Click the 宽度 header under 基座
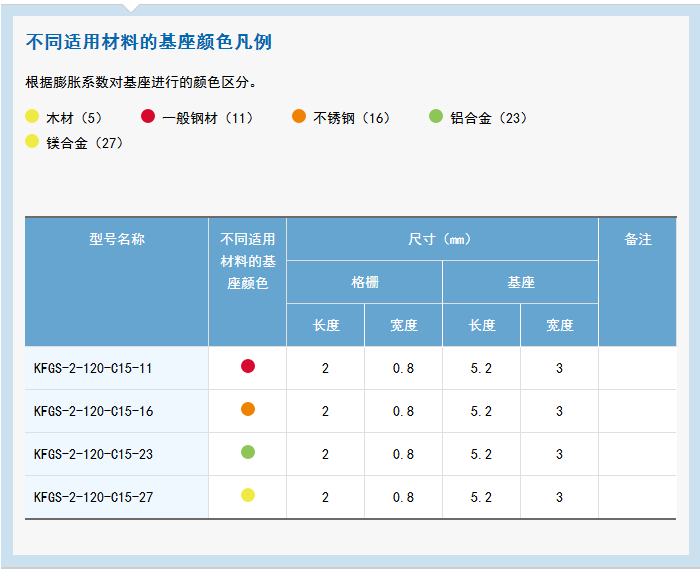This screenshot has height=572, width=700. [x=560, y=325]
